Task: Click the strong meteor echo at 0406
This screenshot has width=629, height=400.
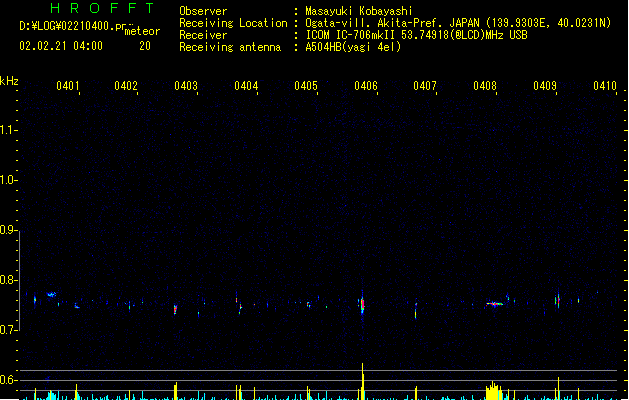Action: 362,306
